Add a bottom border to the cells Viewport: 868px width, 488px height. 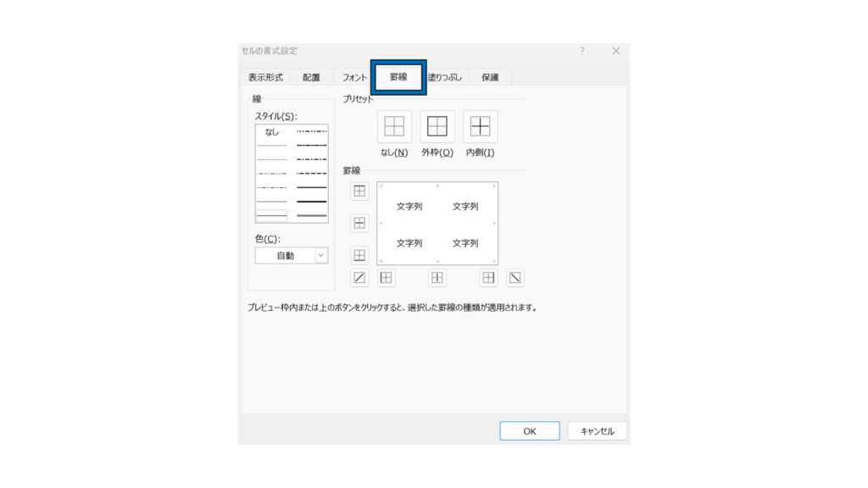pos(359,255)
